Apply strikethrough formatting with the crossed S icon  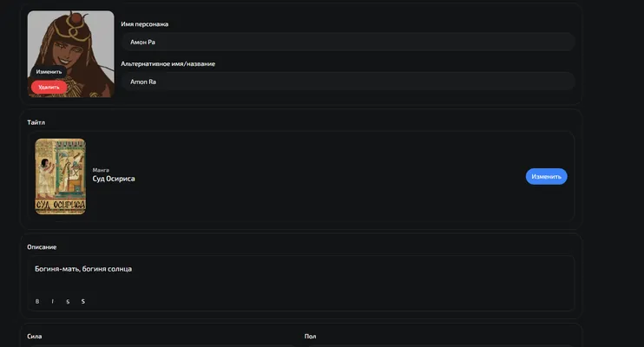pyautogui.click(x=68, y=301)
